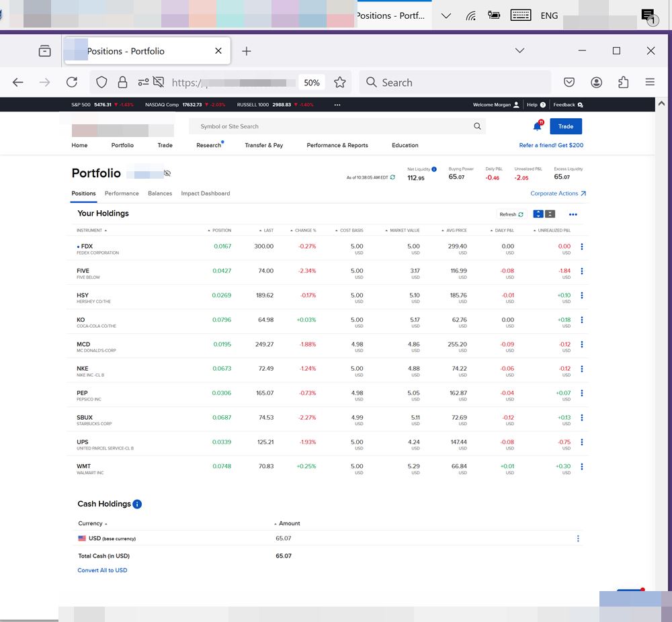Open Firefox shield tracking protection icon

[101, 82]
